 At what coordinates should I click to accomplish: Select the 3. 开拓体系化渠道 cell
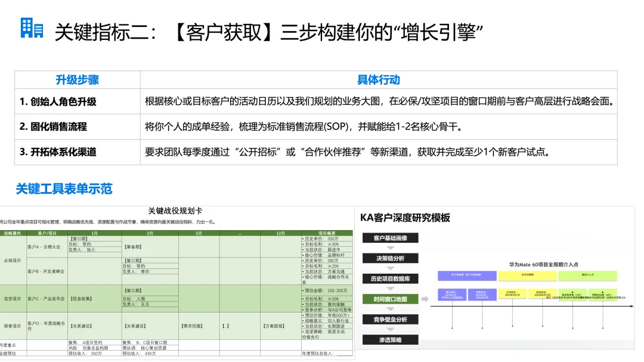pyautogui.click(x=77, y=152)
